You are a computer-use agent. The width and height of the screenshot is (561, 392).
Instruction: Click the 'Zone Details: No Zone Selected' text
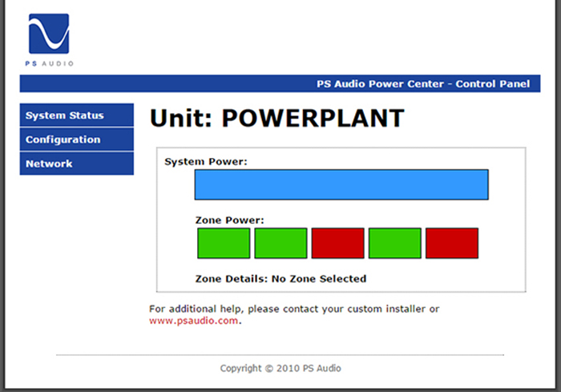point(280,279)
